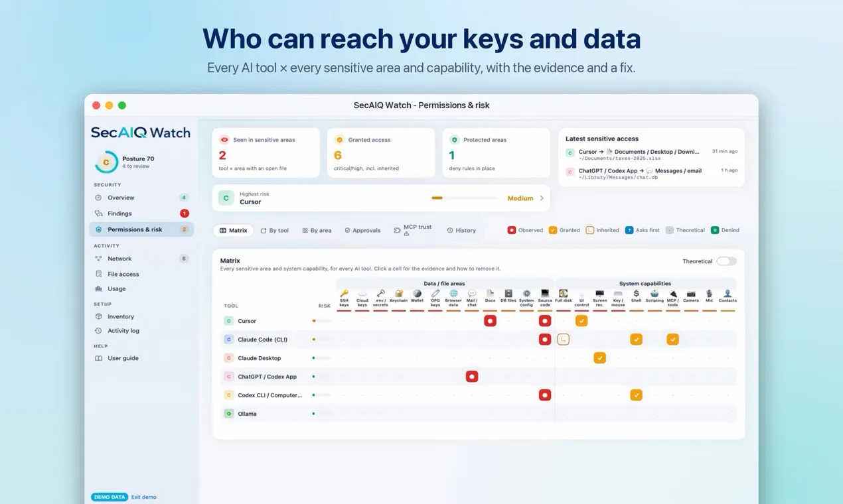Click the Posture 70 score ring
Screen dimensions: 843x504
pos(106,162)
